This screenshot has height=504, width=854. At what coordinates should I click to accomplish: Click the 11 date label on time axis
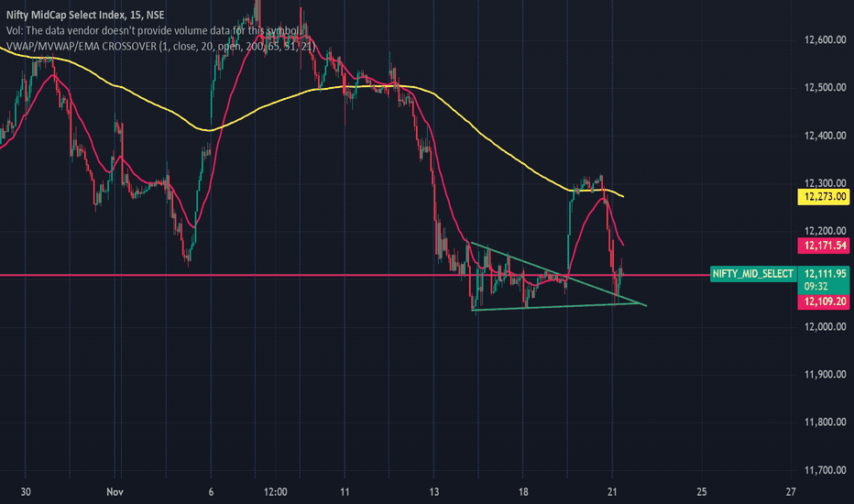pos(345,492)
